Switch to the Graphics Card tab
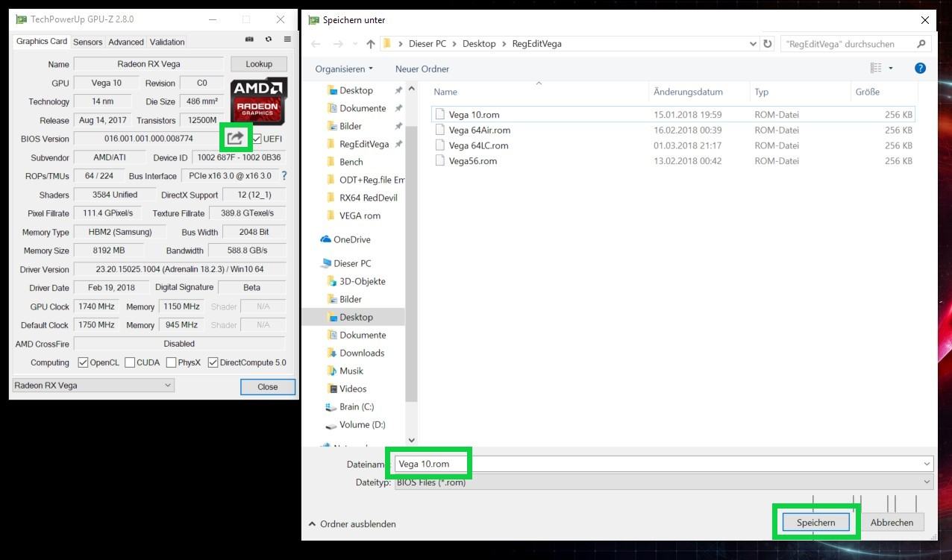The width and height of the screenshot is (952, 560). (x=42, y=42)
